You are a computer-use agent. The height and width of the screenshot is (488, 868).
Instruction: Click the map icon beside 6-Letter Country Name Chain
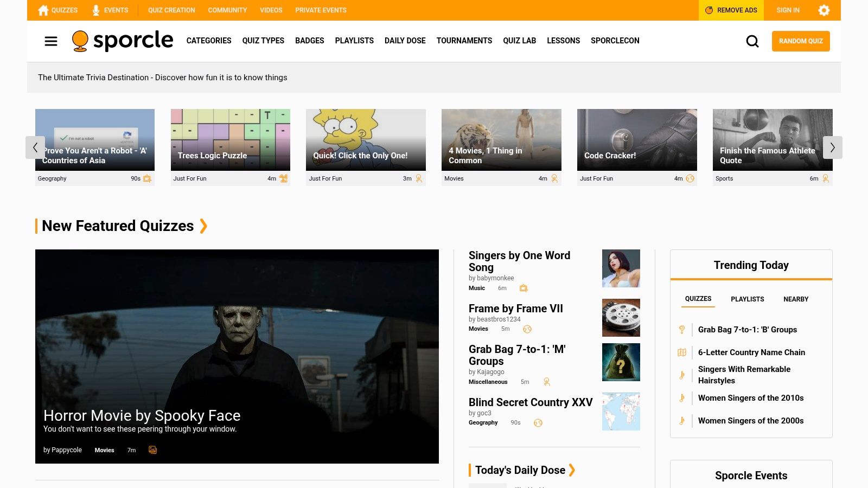(x=682, y=352)
